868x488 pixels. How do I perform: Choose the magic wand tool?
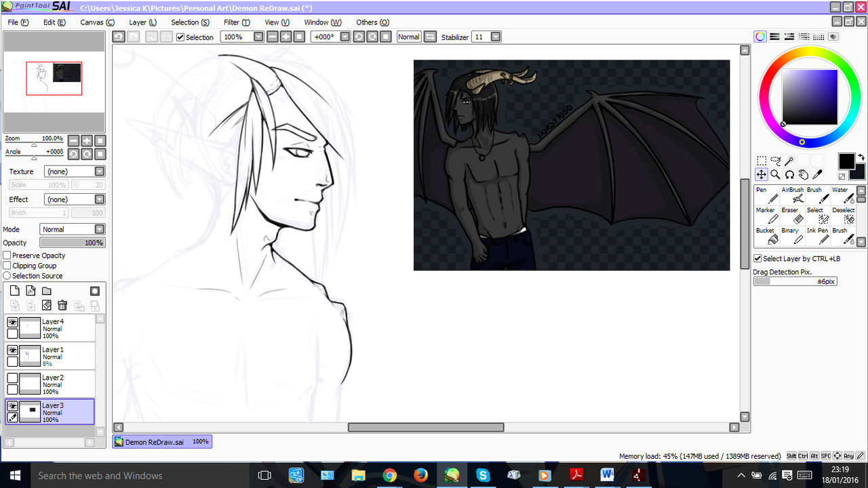pos(789,161)
